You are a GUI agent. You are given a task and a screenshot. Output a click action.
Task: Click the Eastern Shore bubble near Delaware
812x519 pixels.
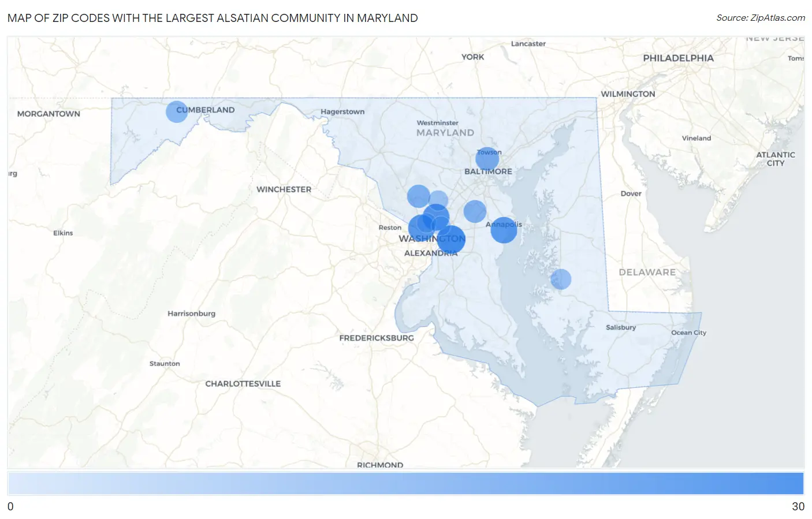[561, 279]
